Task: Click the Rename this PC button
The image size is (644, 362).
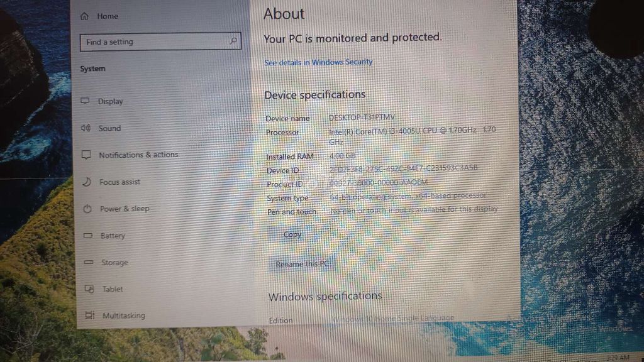Action: coord(302,264)
